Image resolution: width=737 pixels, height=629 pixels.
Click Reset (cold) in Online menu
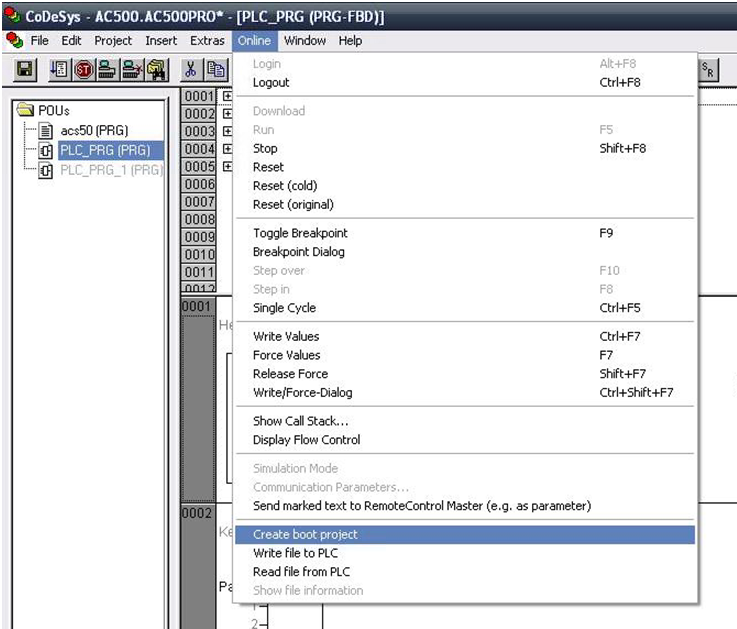(284, 186)
